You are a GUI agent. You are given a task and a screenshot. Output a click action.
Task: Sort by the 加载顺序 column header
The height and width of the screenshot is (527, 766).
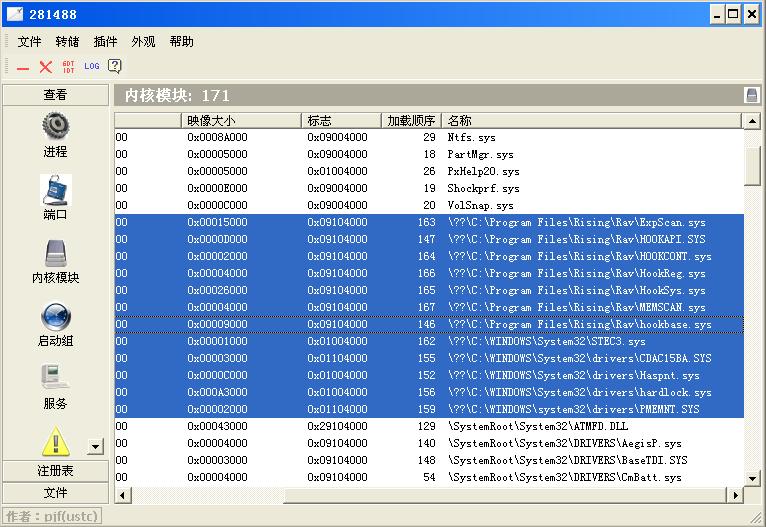pyautogui.click(x=411, y=121)
